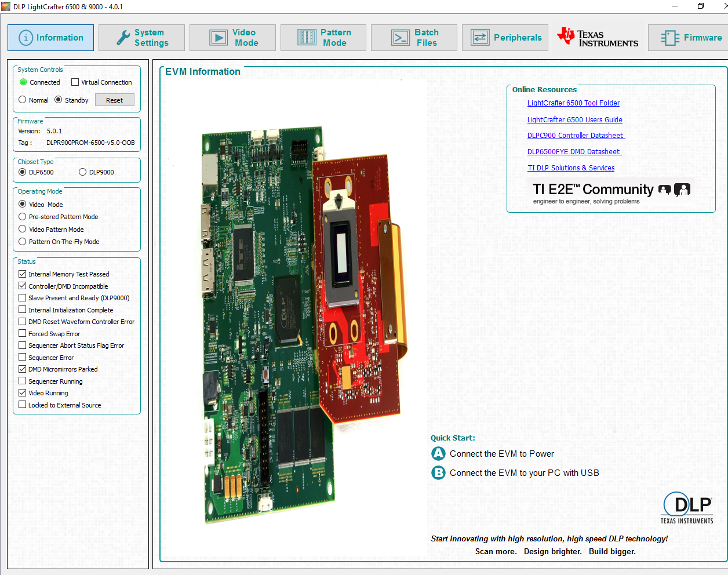This screenshot has height=575, width=728.
Task: Click 'Connect the EVM to your PC with USB'
Action: (x=525, y=473)
